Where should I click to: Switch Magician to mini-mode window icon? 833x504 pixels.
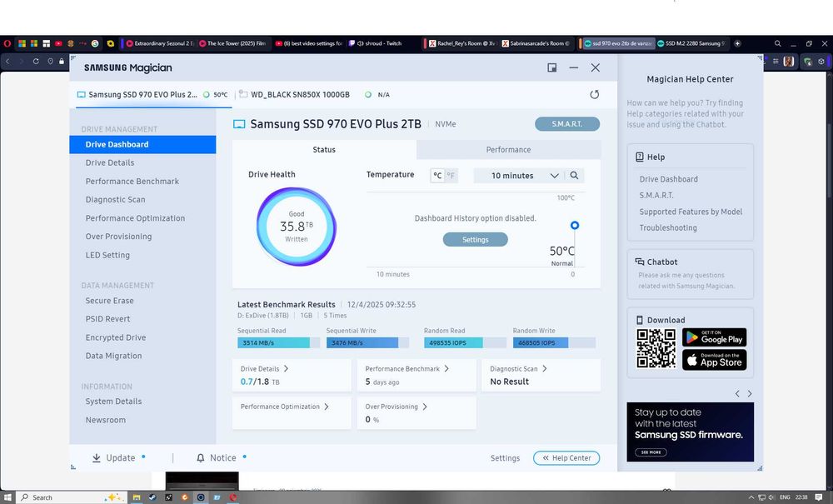552,67
